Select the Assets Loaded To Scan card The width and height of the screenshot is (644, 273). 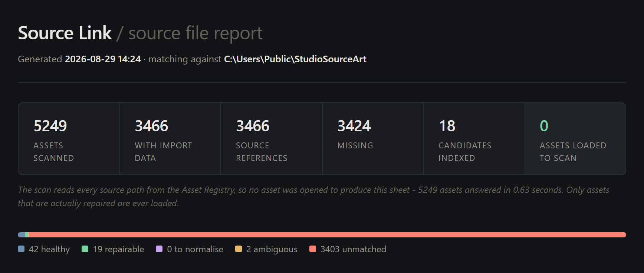[x=575, y=139]
